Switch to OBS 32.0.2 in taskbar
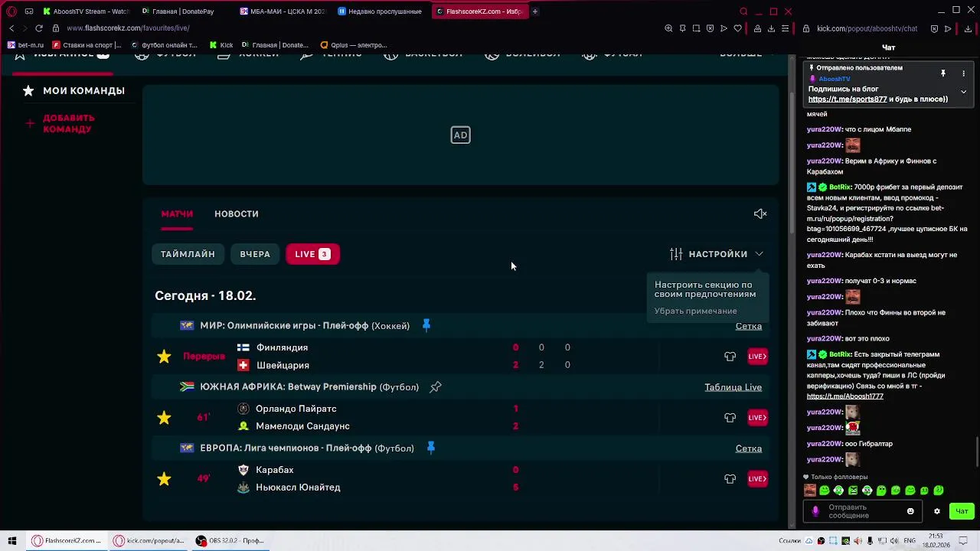 230,541
